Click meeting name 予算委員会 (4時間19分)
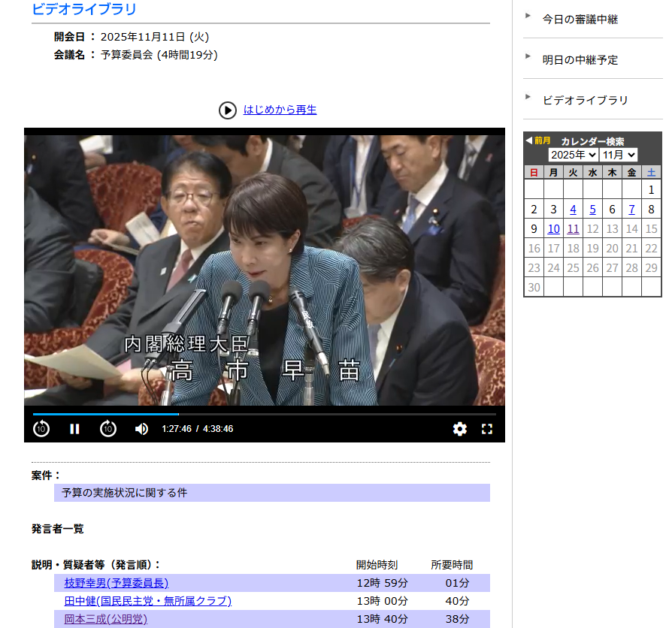The image size is (672, 628). (159, 55)
